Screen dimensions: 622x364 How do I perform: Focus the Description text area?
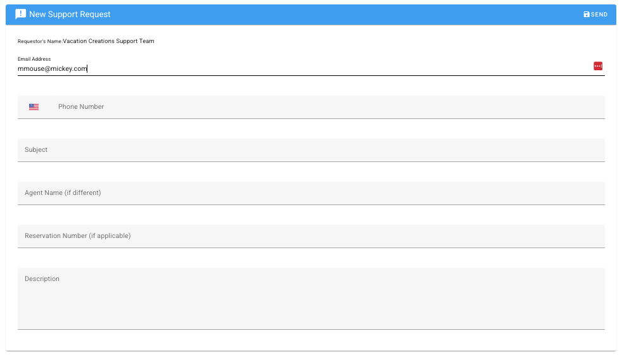311,299
